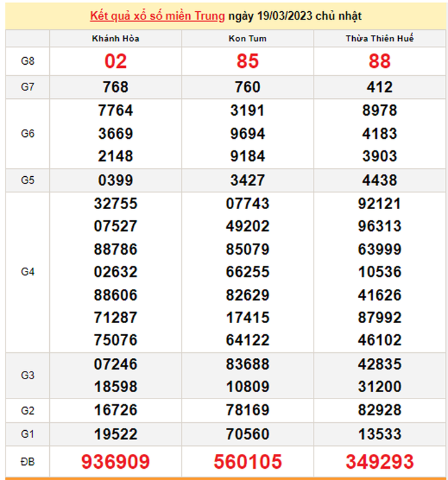The height and width of the screenshot is (480, 448).
Task: Click jackpot number 349293
Action: 380,461
